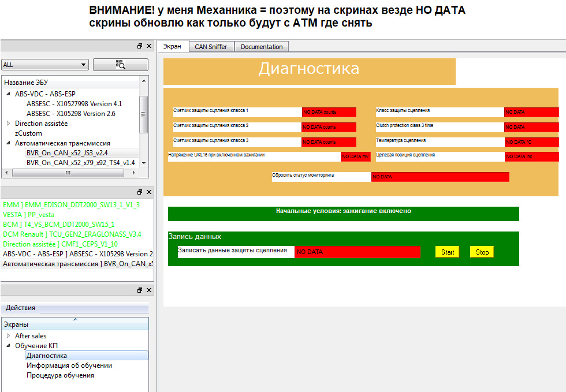
Task: Expand the Direction assistée tree node
Action: click(x=9, y=124)
